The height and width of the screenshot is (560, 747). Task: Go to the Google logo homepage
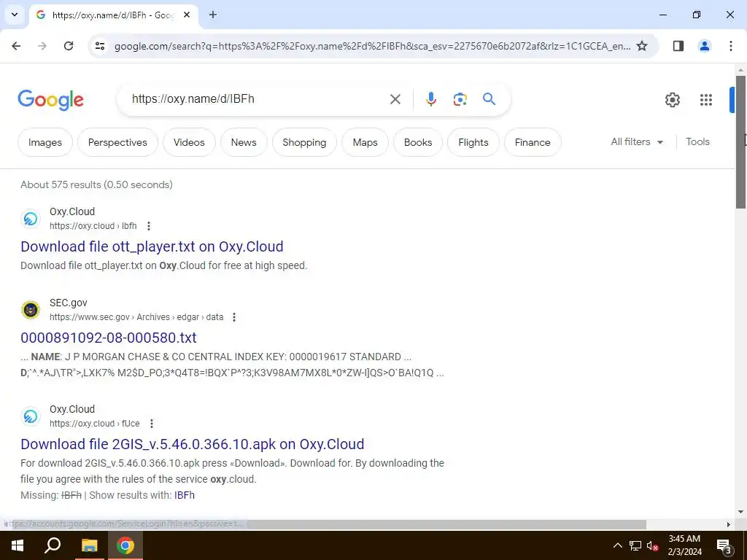click(x=50, y=99)
